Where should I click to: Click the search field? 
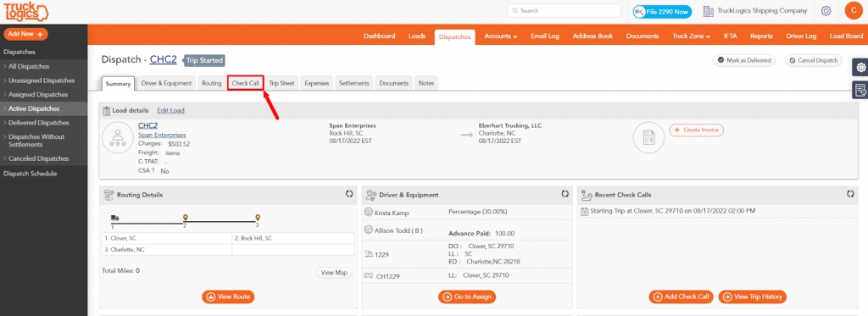click(x=564, y=10)
